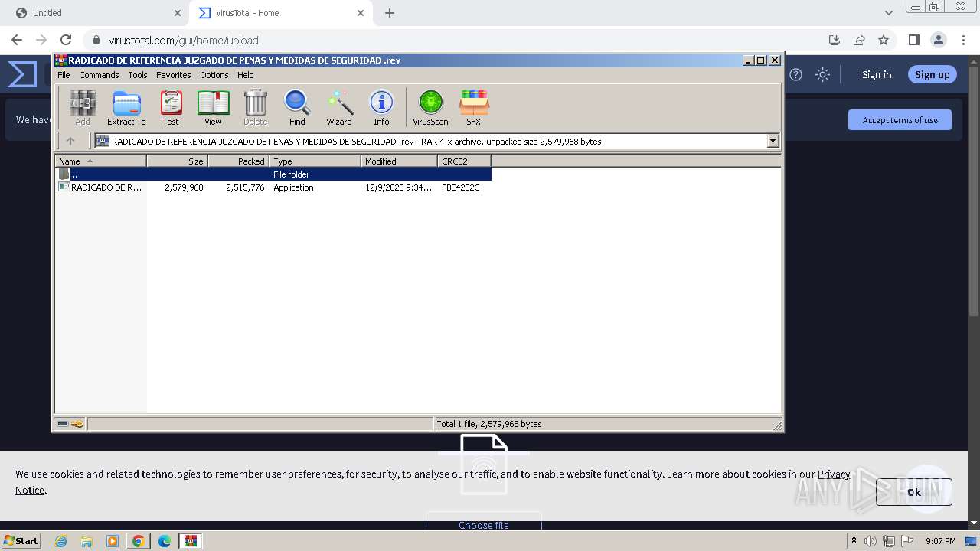Close the Untitled tab
Viewport: 980px width, 551px height.
click(178, 13)
